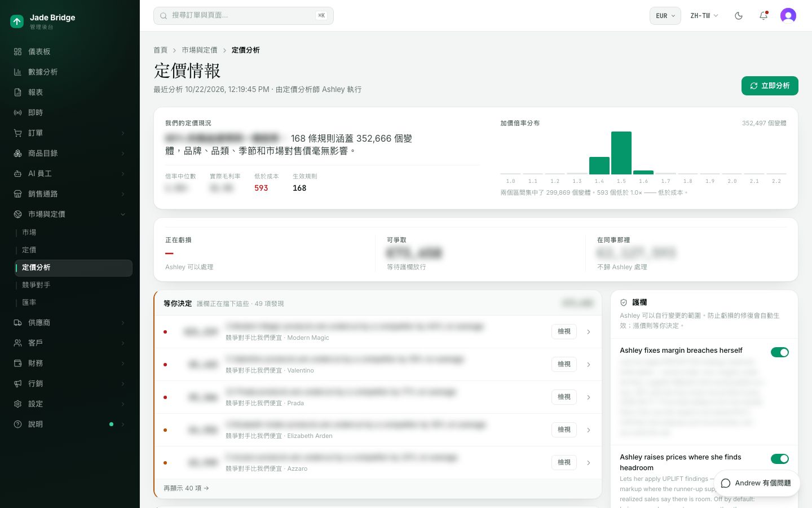
Task: Click the 銷售通路 storefront icon
Action: (17, 194)
